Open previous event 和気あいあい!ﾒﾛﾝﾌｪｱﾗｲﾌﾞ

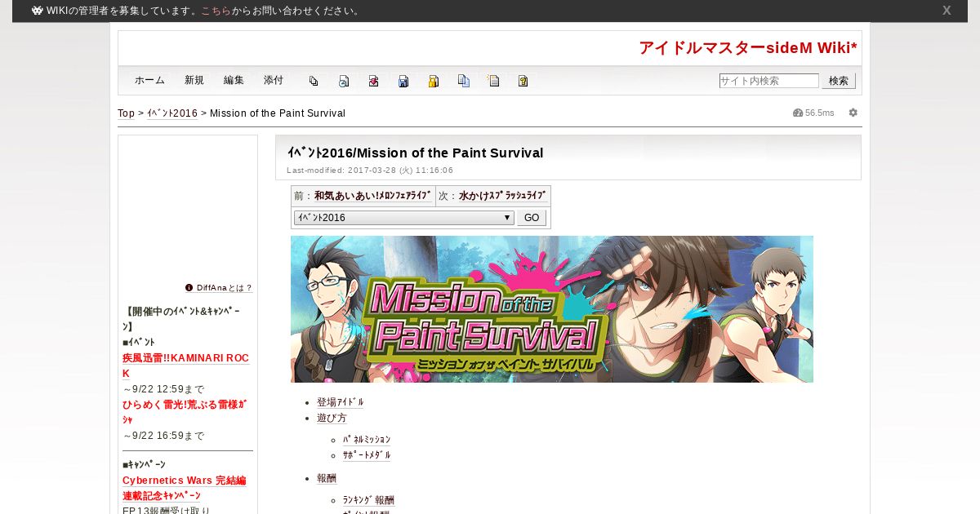tap(373, 196)
